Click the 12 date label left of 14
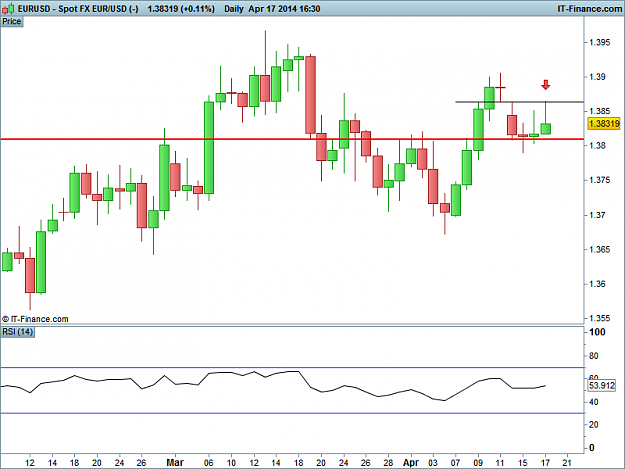This screenshot has width=625, height=469. tap(30, 463)
